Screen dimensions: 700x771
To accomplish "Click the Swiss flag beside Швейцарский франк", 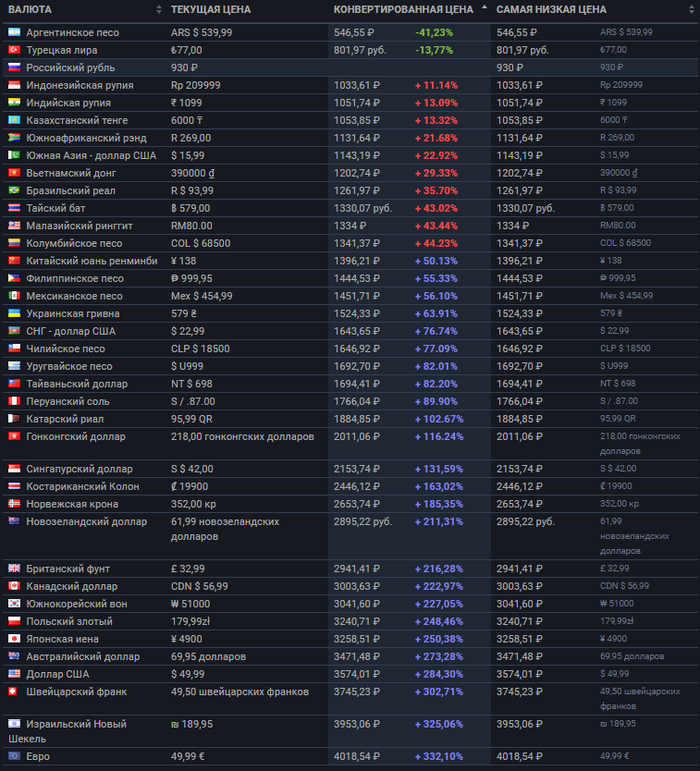I will point(14,691).
